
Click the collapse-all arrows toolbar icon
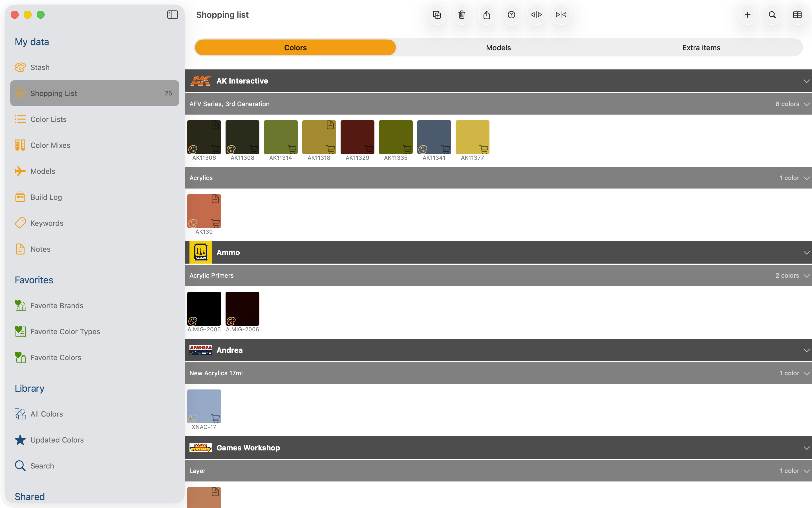click(x=561, y=15)
